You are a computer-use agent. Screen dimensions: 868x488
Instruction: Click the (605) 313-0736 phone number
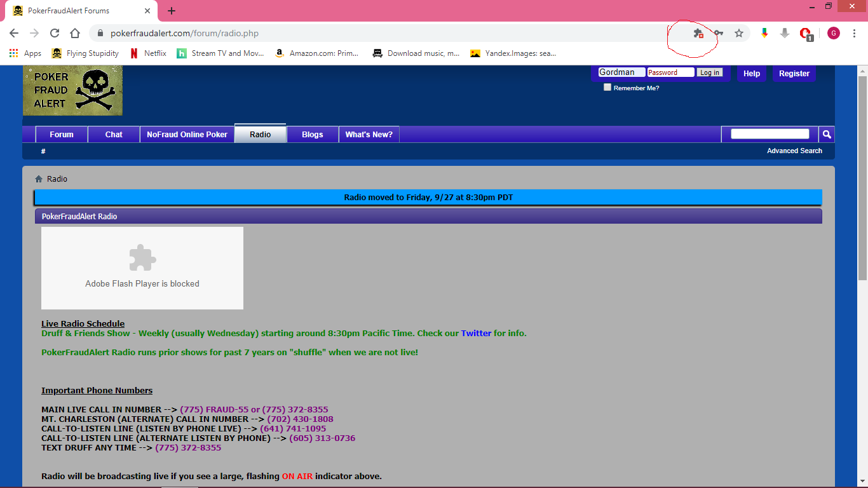(x=322, y=438)
